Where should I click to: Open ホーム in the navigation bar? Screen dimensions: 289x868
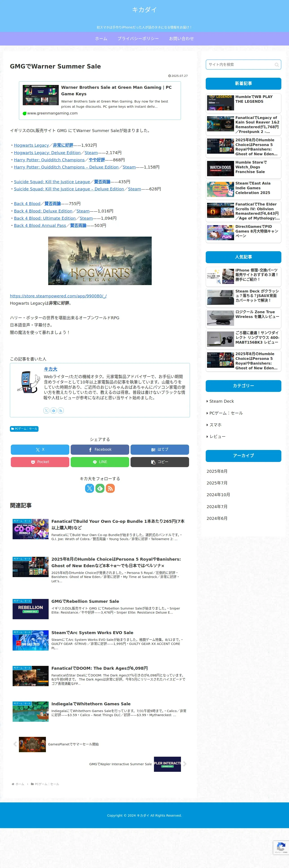[101, 39]
